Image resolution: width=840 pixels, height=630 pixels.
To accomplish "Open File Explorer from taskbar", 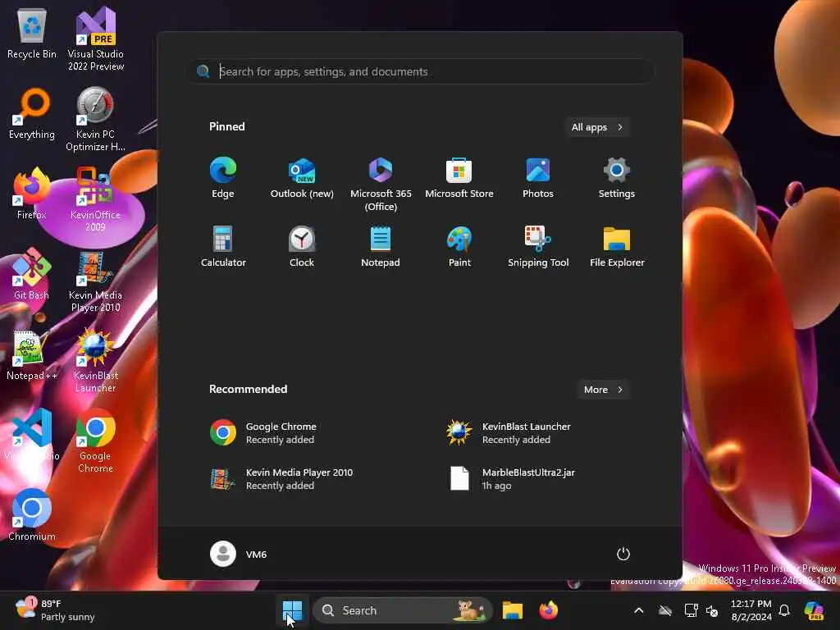I will [x=512, y=610].
